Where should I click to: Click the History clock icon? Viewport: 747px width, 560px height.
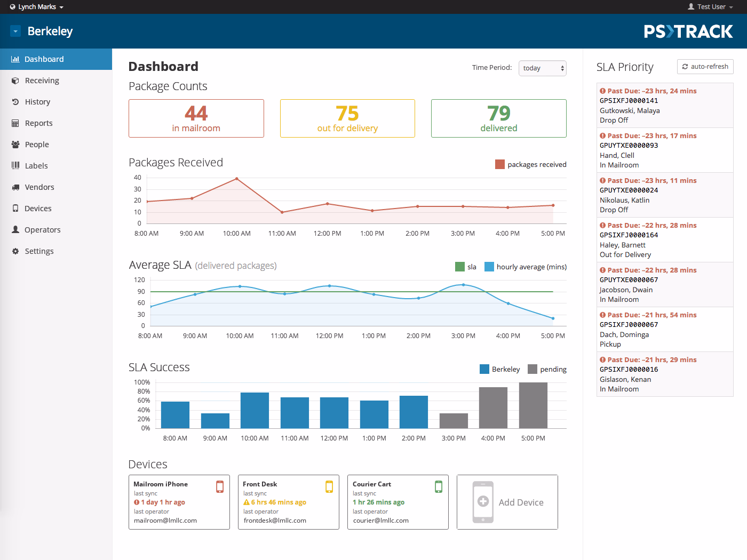click(x=15, y=102)
